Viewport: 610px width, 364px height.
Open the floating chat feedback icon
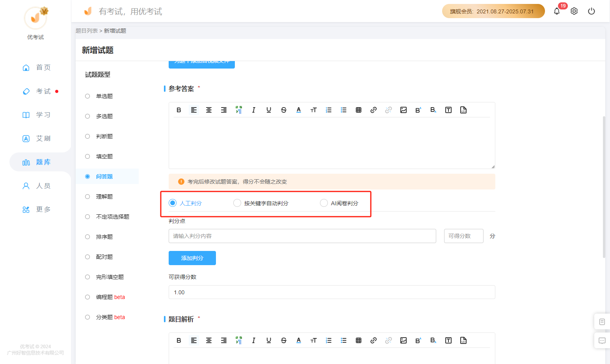click(x=602, y=341)
